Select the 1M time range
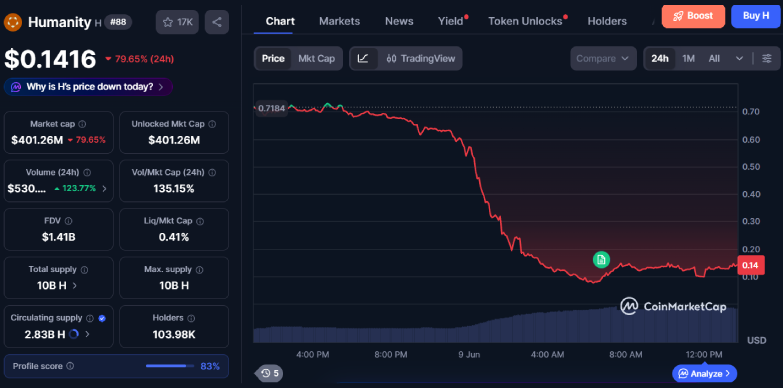Screen dimensions: 783x388 [689, 58]
